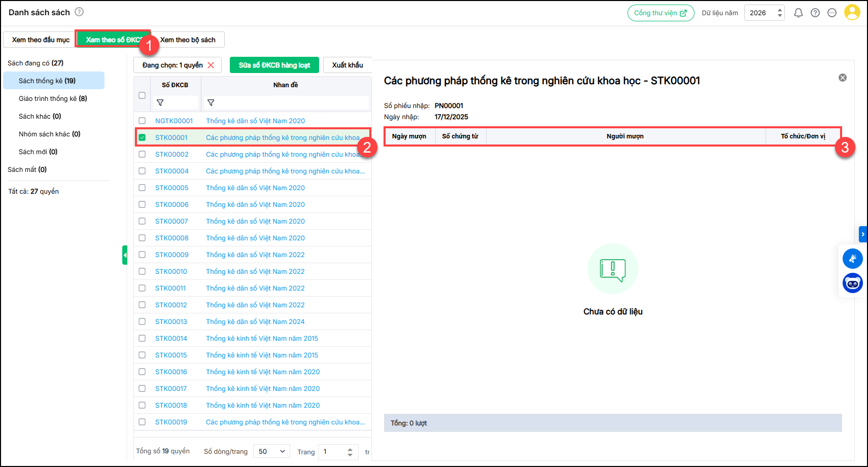Tick the checkbox for NGTK00001
The height and width of the screenshot is (467, 868).
(142, 121)
